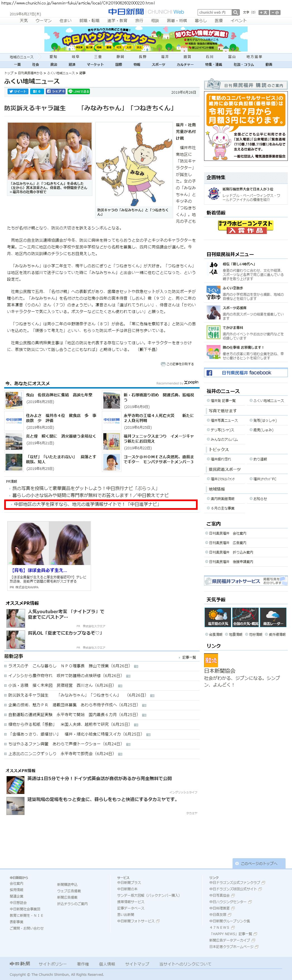Click the universal service 月額3円 ad
This screenshot has height=980, width=292.
[x=246, y=126]
